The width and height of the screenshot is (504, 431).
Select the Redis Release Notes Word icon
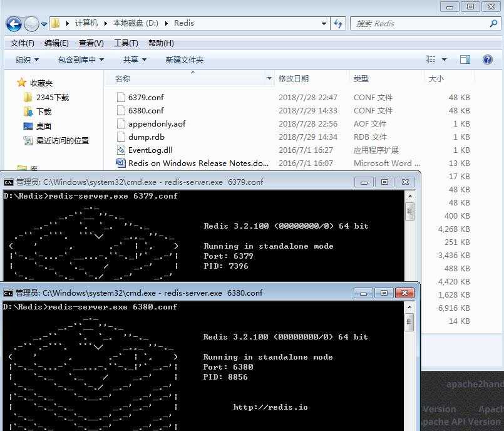click(121, 163)
